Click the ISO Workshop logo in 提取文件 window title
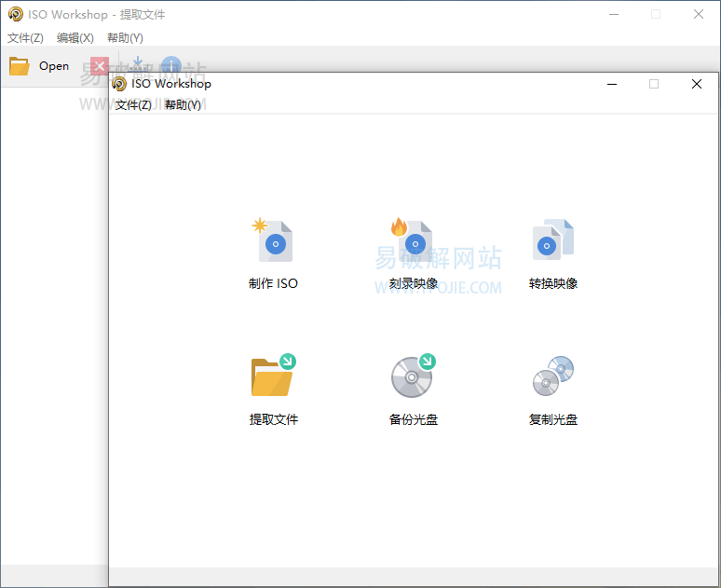721x588 pixels. click(x=16, y=14)
